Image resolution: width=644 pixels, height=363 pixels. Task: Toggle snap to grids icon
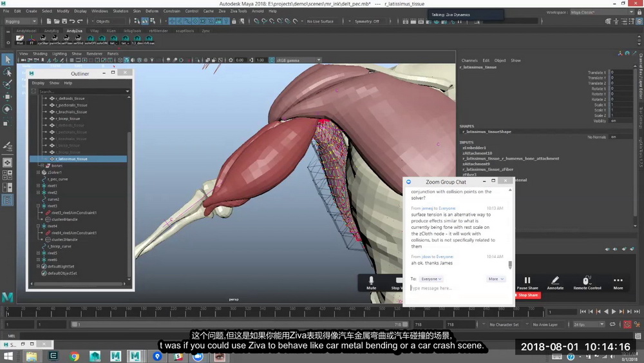pos(257,21)
